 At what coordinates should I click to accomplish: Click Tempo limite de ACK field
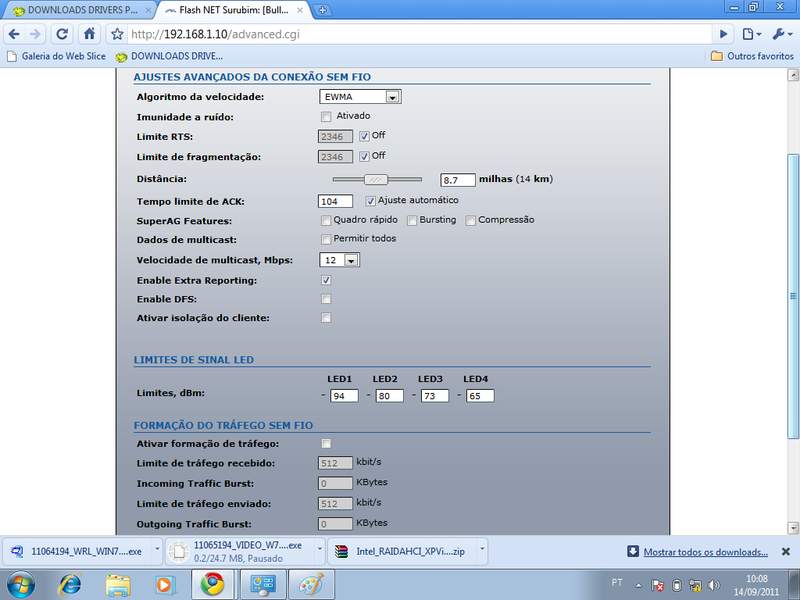pyautogui.click(x=335, y=201)
